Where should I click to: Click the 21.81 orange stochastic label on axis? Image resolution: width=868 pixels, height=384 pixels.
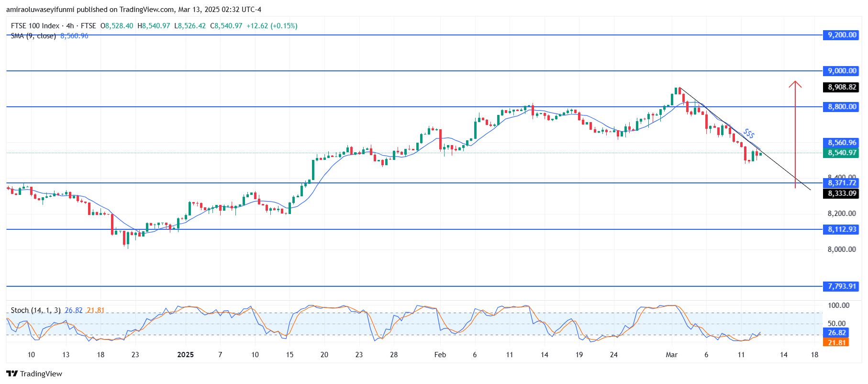[x=836, y=342]
